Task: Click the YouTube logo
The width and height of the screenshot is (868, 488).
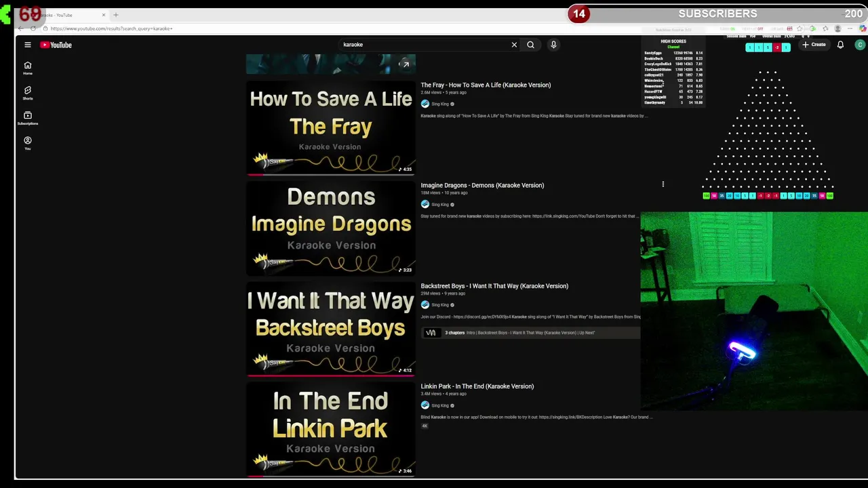Action: point(56,45)
